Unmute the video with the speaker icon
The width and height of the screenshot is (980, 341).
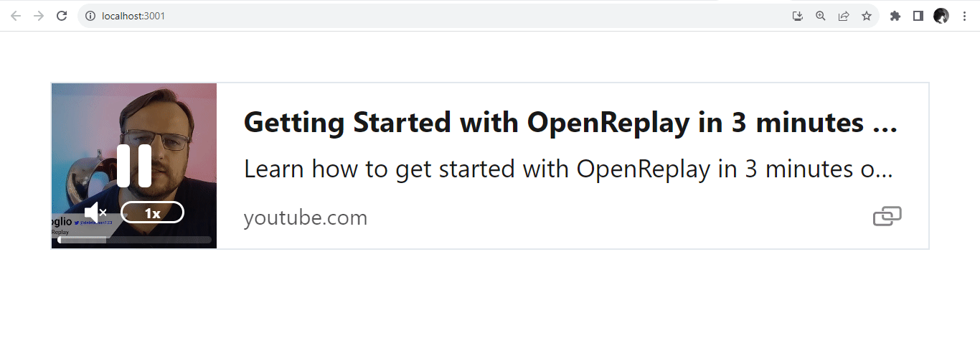pos(95,212)
